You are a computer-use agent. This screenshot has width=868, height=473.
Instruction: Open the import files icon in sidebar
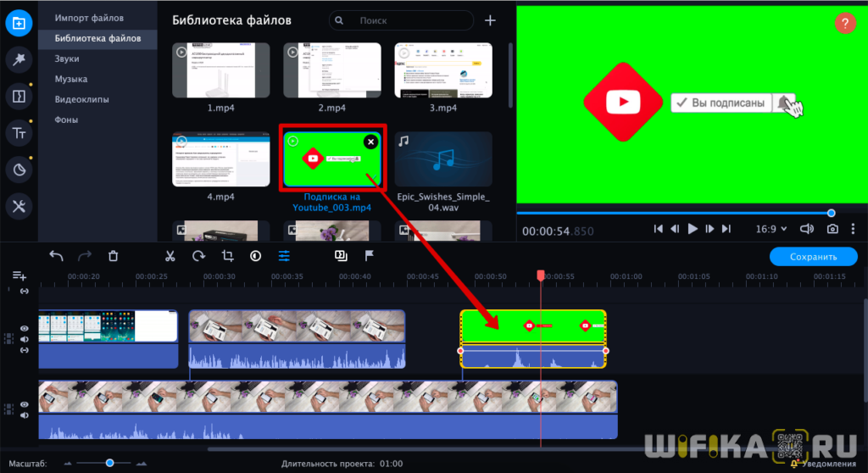(19, 23)
